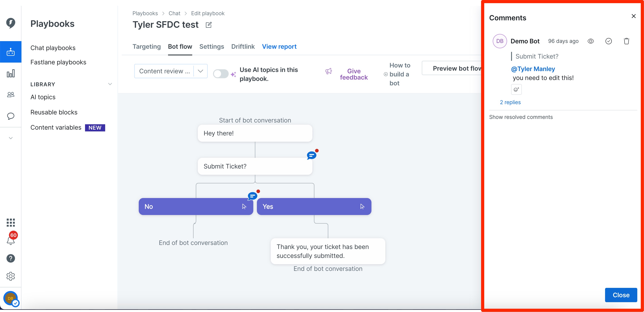Screen dimensions: 644x312
Task: Click Give feedback link
Action: [354, 74]
